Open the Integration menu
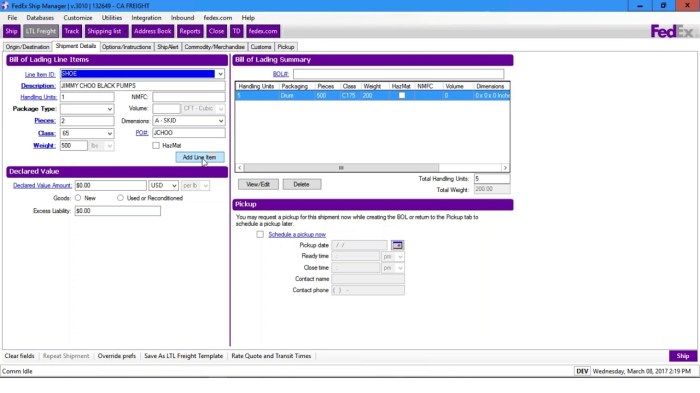This screenshot has width=700, height=393. pos(146,18)
